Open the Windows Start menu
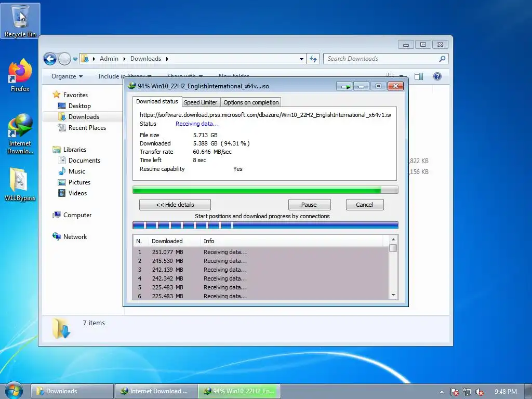The width and height of the screenshot is (532, 399). pyautogui.click(x=14, y=391)
